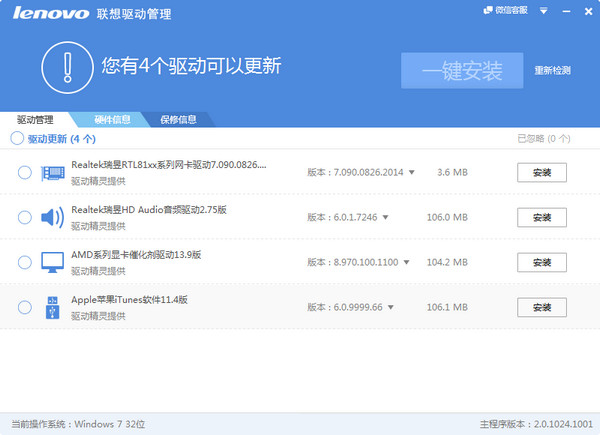The height and width of the screenshot is (435, 600).
Task: Tick the Apple iTunes software checkbox
Action: point(25,307)
